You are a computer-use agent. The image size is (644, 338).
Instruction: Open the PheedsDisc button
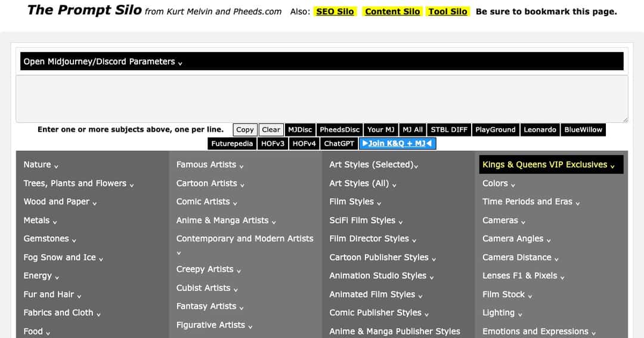(340, 130)
